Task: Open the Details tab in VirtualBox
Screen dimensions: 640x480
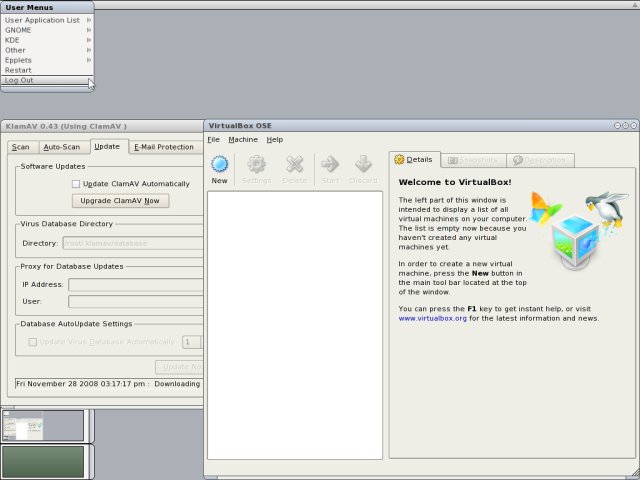Action: tap(414, 160)
